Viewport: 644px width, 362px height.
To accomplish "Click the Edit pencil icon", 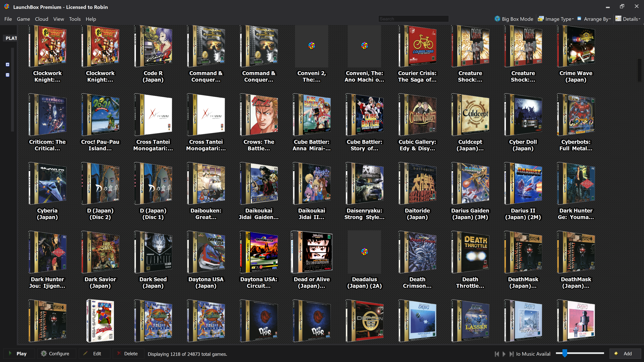I will click(x=85, y=353).
